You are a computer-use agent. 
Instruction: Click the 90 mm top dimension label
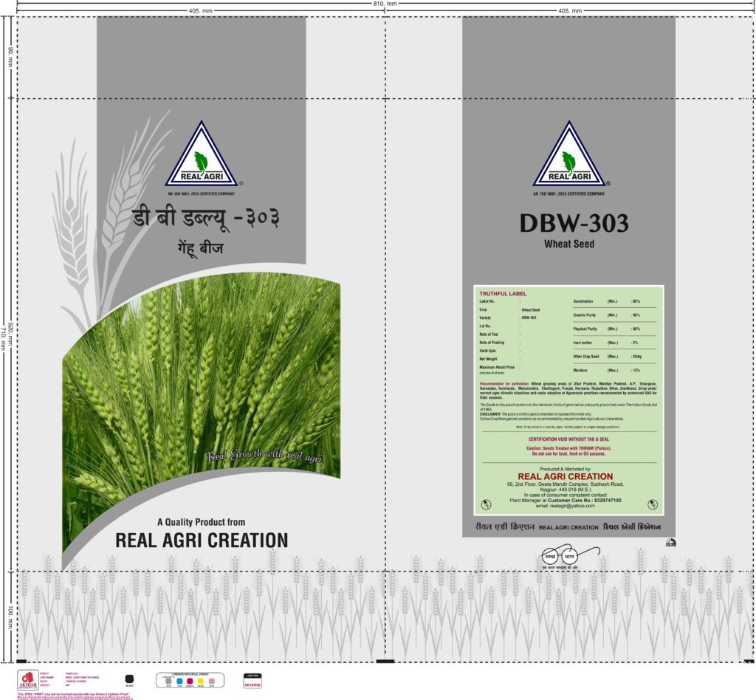10,58
